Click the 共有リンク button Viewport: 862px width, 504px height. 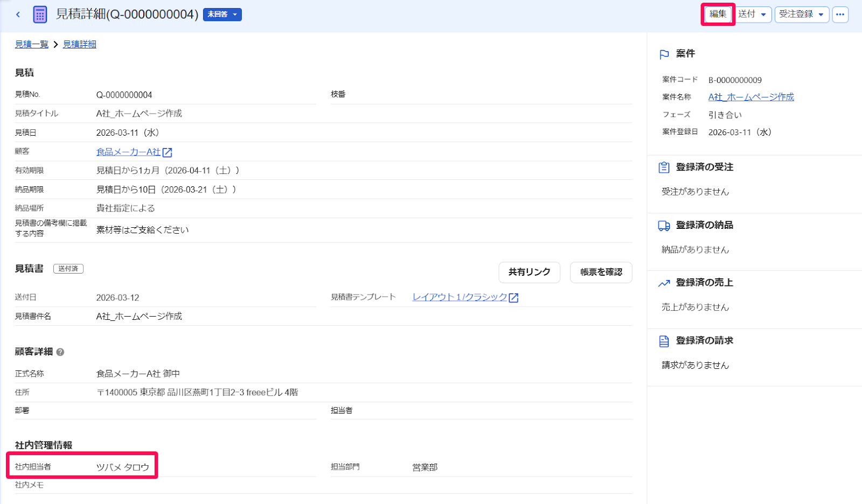(530, 272)
